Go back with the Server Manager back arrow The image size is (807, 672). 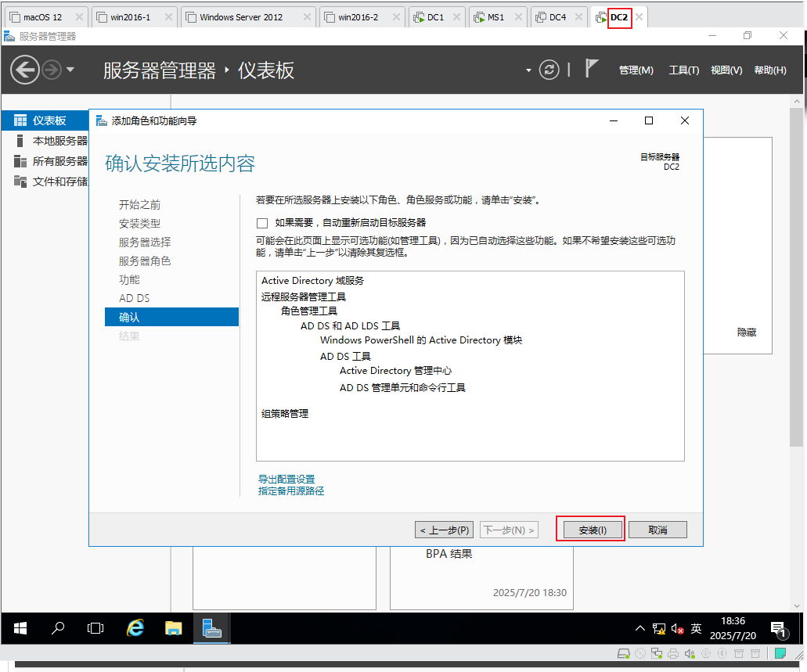(25, 70)
